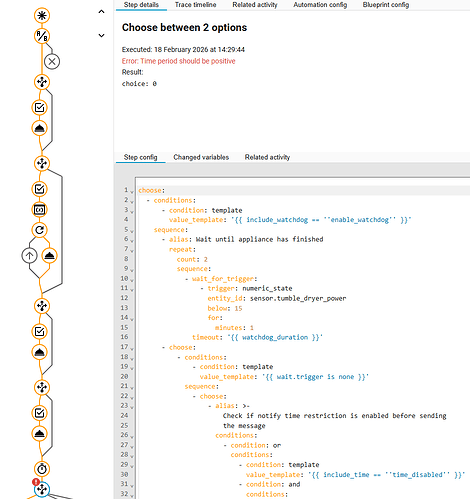Image resolution: width=470 pixels, height=499 pixels.
Task: Open the repeat loop node
Action: (x=40, y=230)
